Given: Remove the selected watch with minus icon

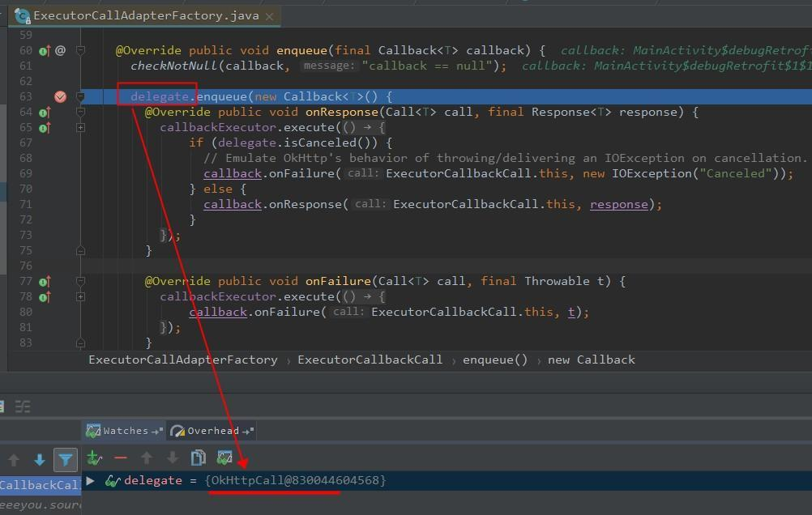Looking at the screenshot, I should pyautogui.click(x=120, y=459).
